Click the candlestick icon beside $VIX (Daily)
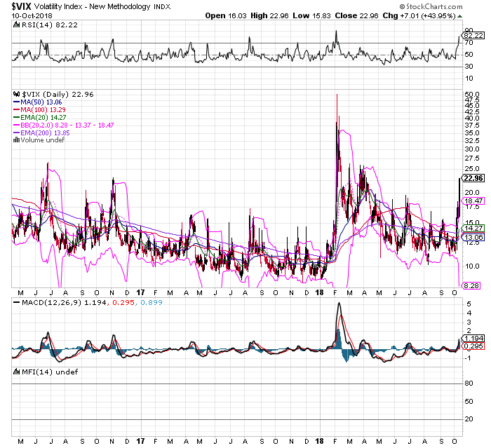 click(x=17, y=94)
